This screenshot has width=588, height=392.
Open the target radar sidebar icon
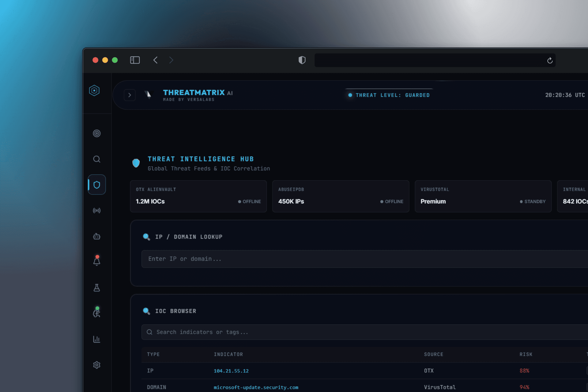point(97,134)
